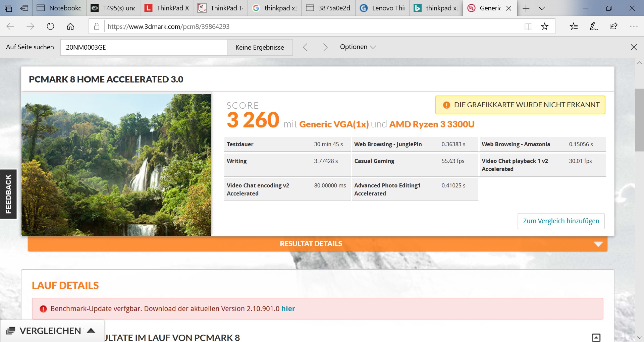644x342 pixels.
Task: Click the graphics card not recognized warning
Action: [x=520, y=105]
